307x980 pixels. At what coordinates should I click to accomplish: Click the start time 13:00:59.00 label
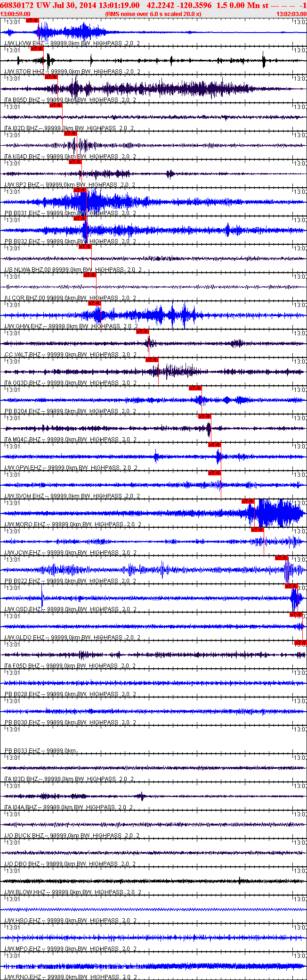coord(15,14)
